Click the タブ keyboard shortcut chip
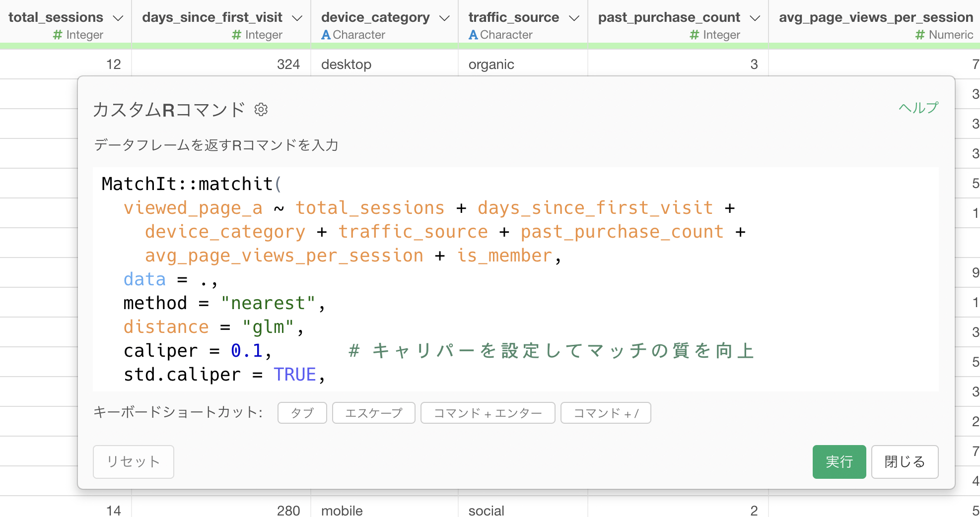 pyautogui.click(x=302, y=413)
